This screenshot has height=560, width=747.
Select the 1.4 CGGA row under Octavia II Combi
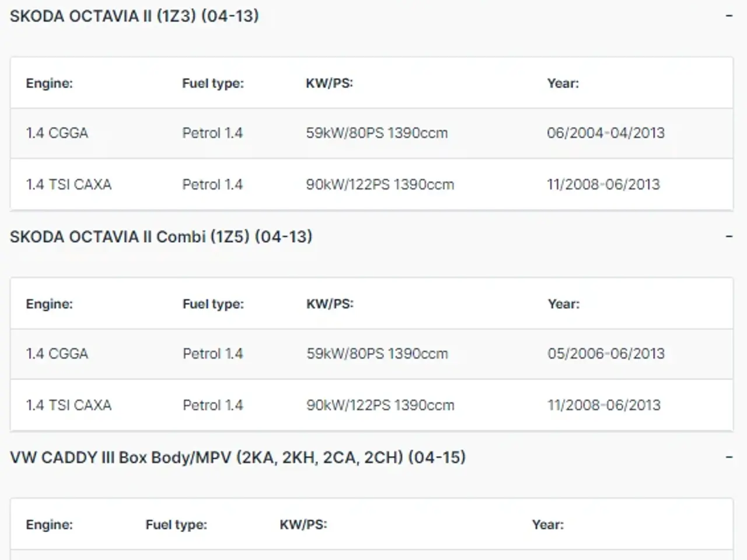coord(372,353)
